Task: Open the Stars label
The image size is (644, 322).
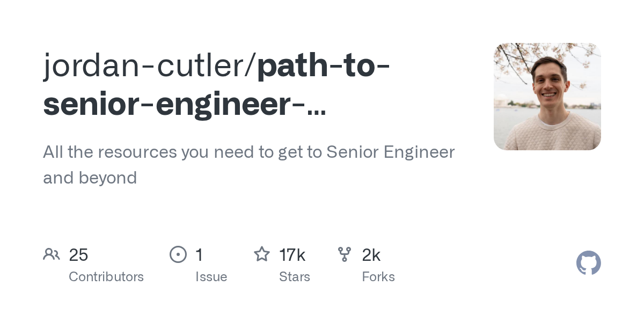Action: click(x=295, y=277)
